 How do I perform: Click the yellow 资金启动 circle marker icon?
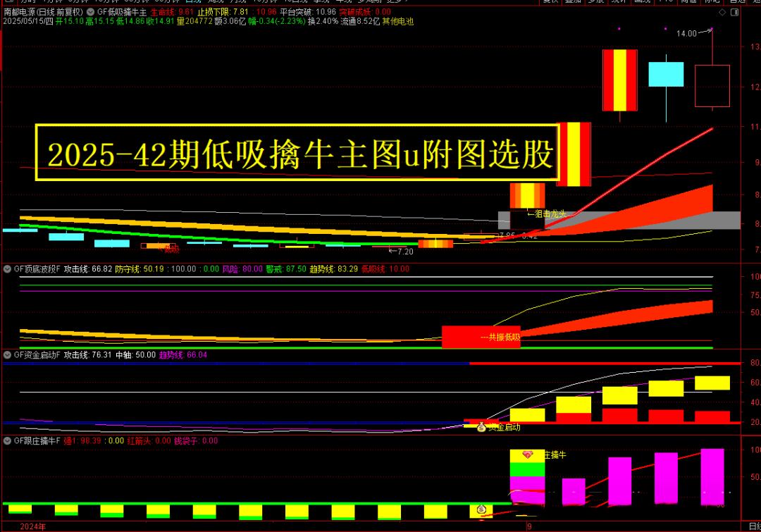tap(482, 426)
